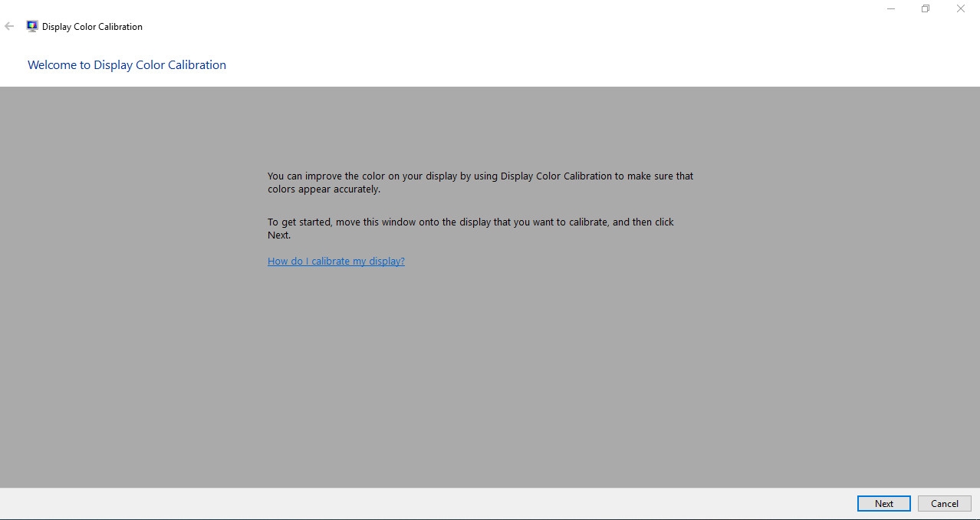Restore down the calibration window

(x=926, y=8)
